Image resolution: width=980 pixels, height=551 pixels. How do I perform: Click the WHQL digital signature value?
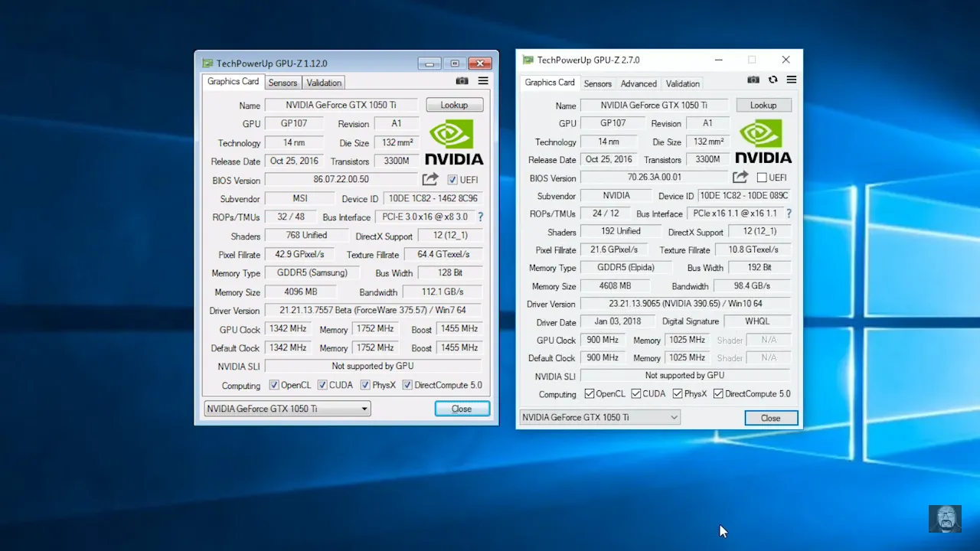pyautogui.click(x=757, y=321)
